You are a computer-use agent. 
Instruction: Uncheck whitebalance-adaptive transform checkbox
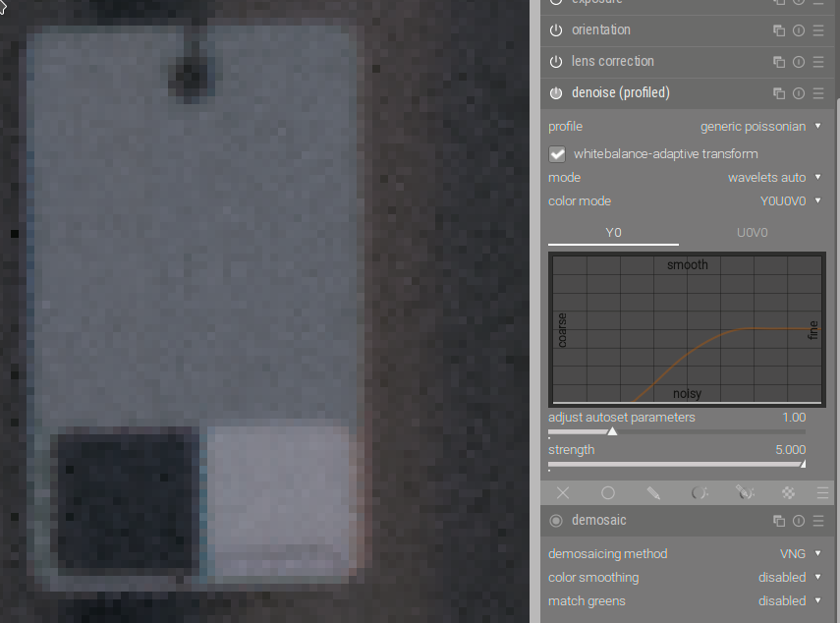[x=557, y=154]
